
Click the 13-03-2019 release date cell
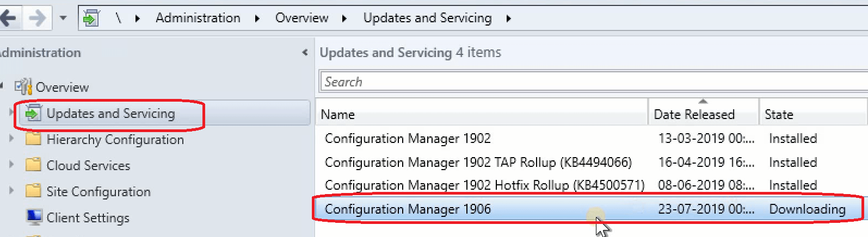pyautogui.click(x=706, y=139)
